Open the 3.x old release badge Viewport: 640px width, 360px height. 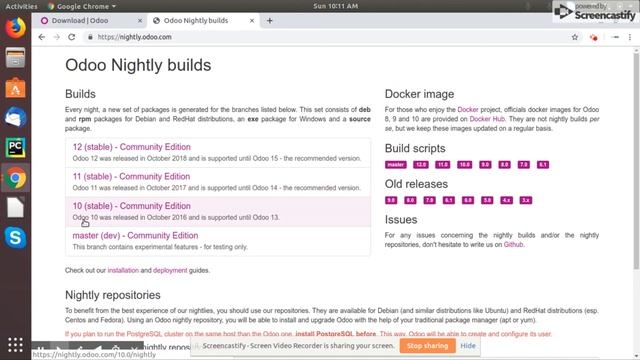point(526,200)
